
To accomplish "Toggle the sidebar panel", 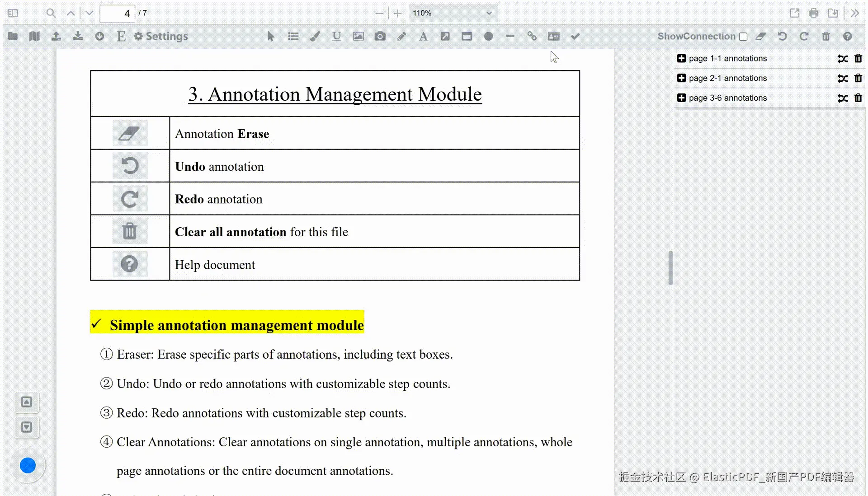I will click(13, 13).
